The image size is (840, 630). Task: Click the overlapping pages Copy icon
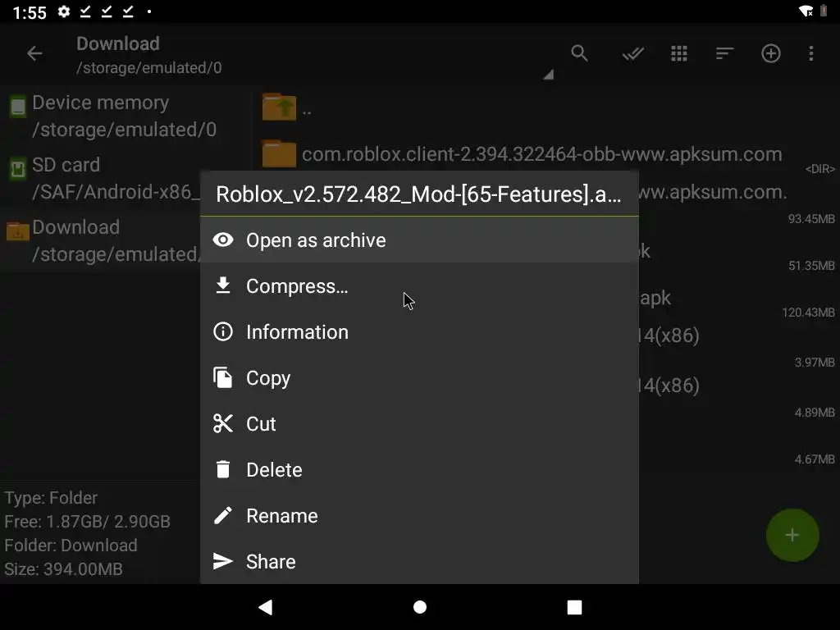tap(223, 377)
